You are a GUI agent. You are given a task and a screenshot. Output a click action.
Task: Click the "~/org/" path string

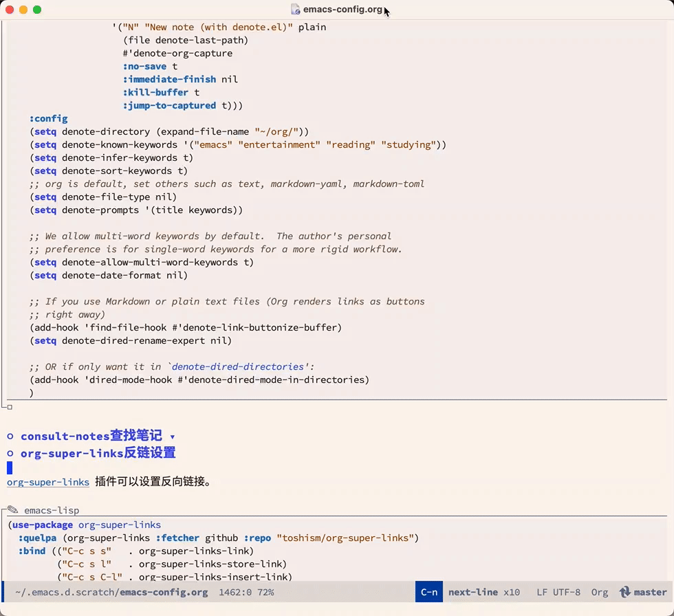point(276,131)
